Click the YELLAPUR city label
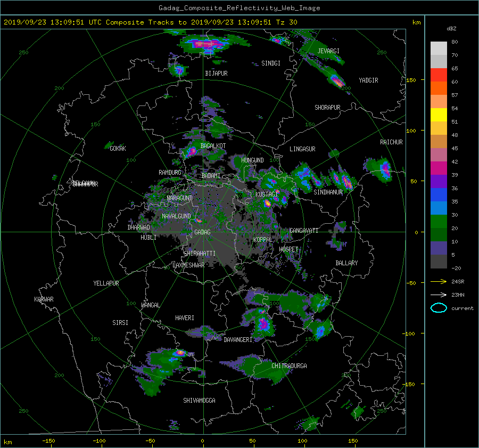The height and width of the screenshot is (448, 479). click(x=106, y=283)
